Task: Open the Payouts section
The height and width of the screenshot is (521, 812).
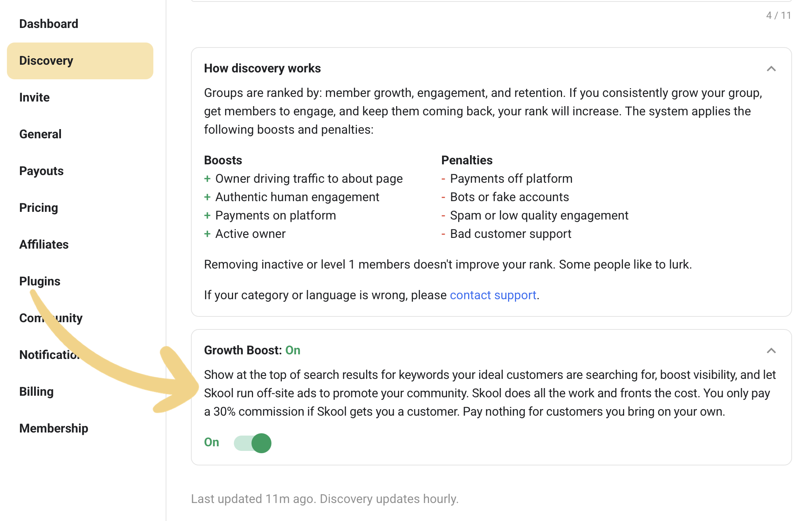Action: pyautogui.click(x=41, y=171)
